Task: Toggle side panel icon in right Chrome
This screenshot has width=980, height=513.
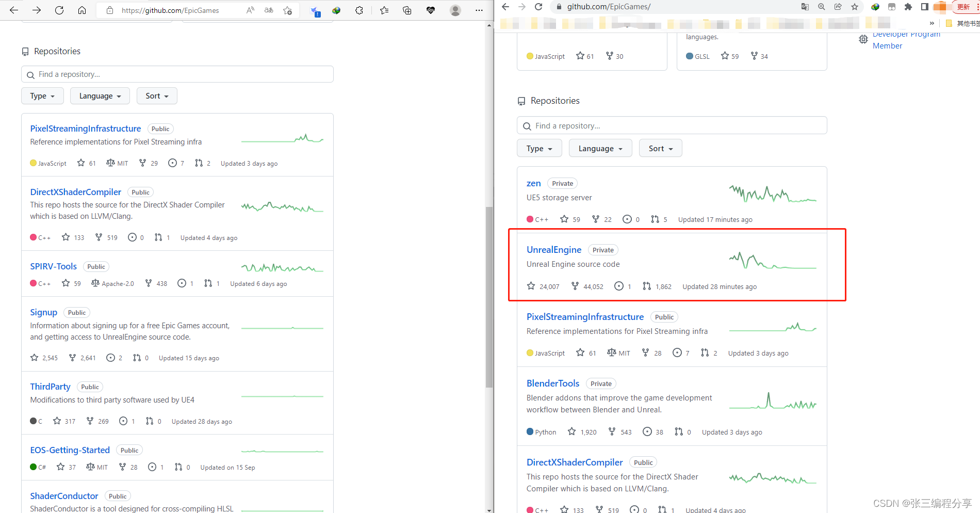Action: 925,7
